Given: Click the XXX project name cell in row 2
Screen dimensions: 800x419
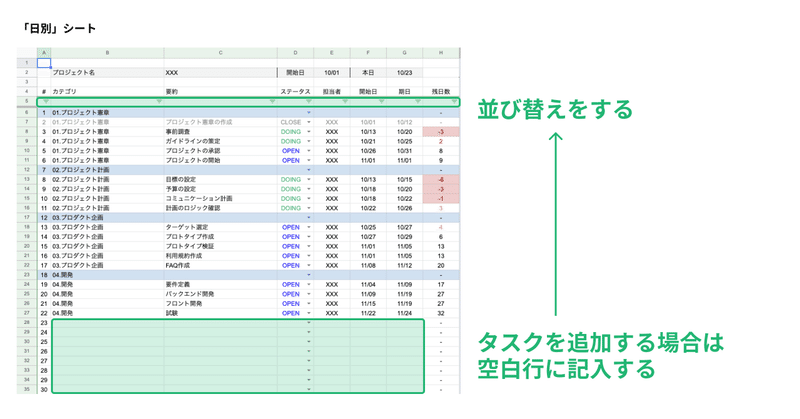Looking at the screenshot, I should click(x=220, y=72).
